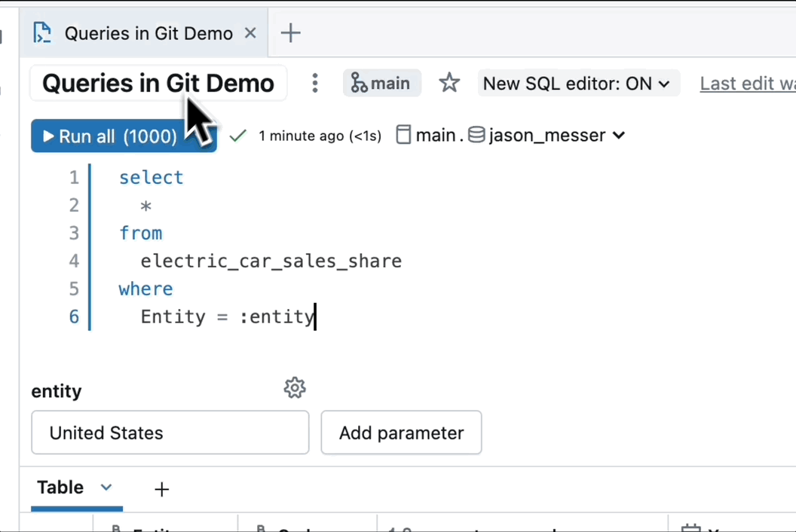Add a new parameter

pyautogui.click(x=401, y=433)
